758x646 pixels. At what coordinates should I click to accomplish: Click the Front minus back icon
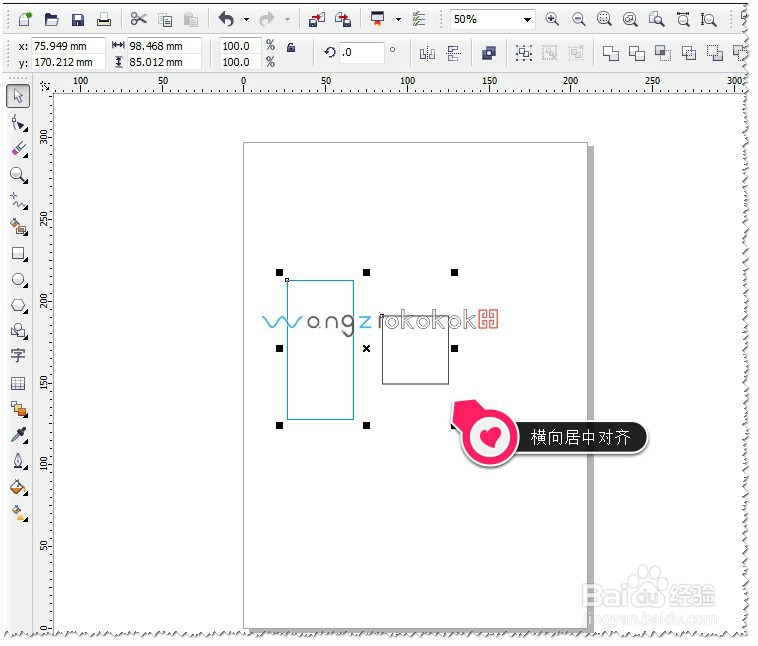(x=714, y=53)
